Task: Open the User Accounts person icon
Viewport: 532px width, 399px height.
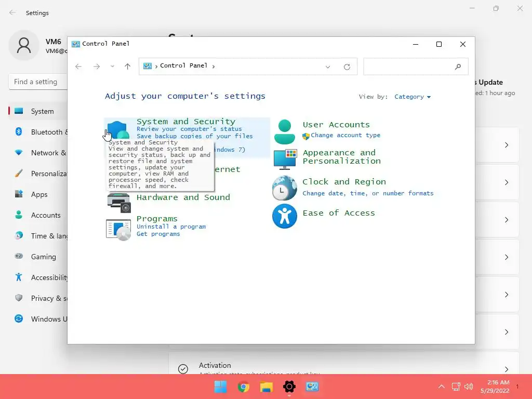Action: [x=284, y=131]
